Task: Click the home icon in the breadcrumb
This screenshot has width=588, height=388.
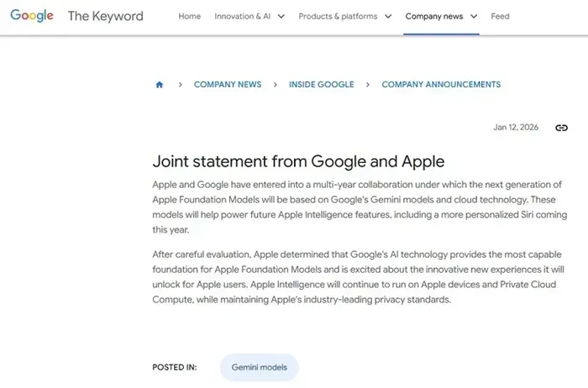Action: pyautogui.click(x=160, y=85)
